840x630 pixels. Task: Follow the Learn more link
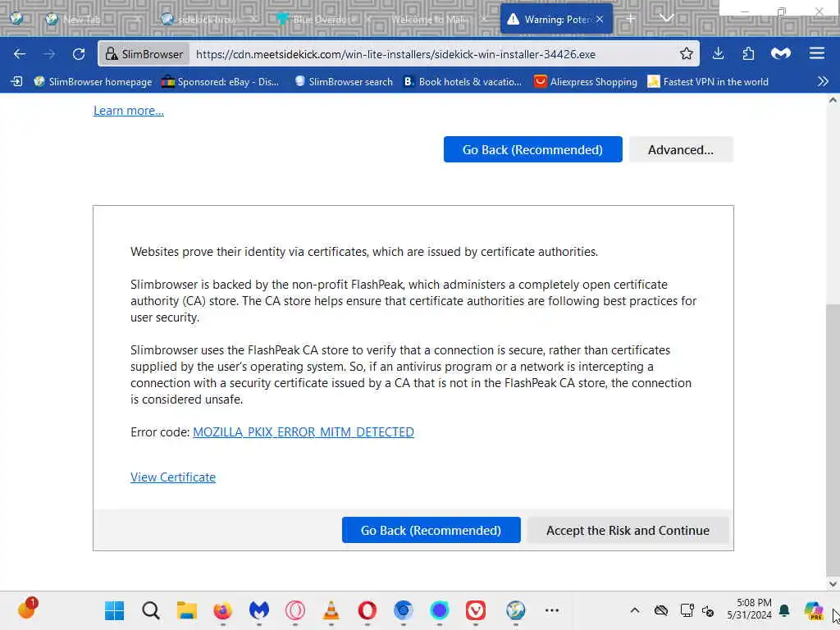coord(129,111)
